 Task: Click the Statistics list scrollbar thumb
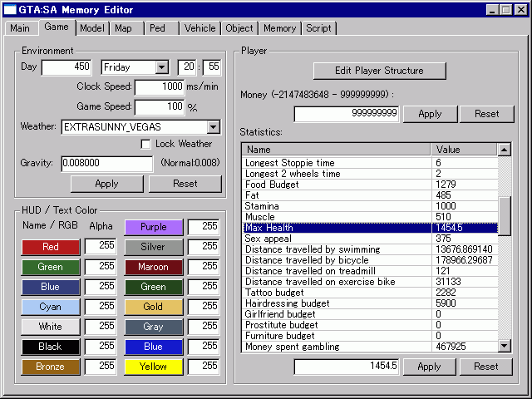[x=505, y=216]
